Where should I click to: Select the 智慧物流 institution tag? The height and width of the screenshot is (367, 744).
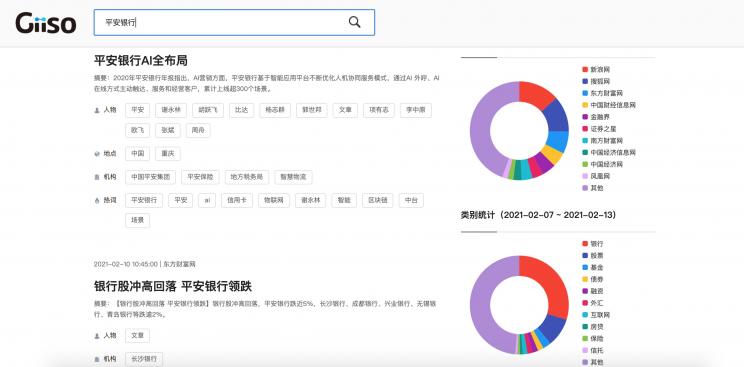[x=293, y=177]
